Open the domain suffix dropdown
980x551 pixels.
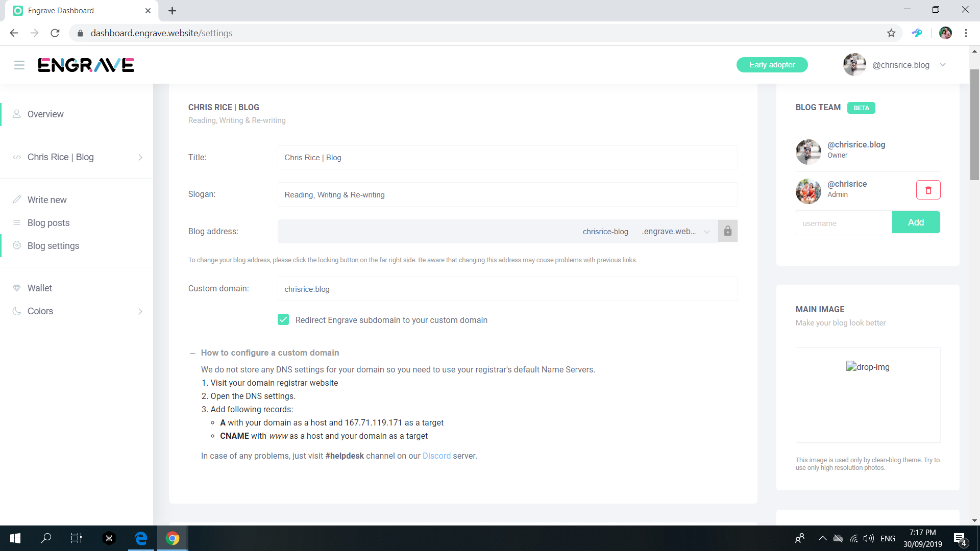[x=707, y=231]
